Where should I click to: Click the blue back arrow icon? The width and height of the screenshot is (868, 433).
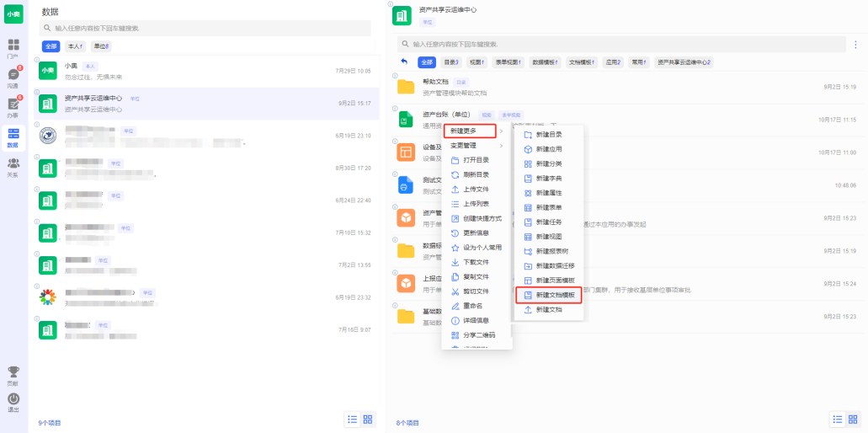tap(404, 61)
